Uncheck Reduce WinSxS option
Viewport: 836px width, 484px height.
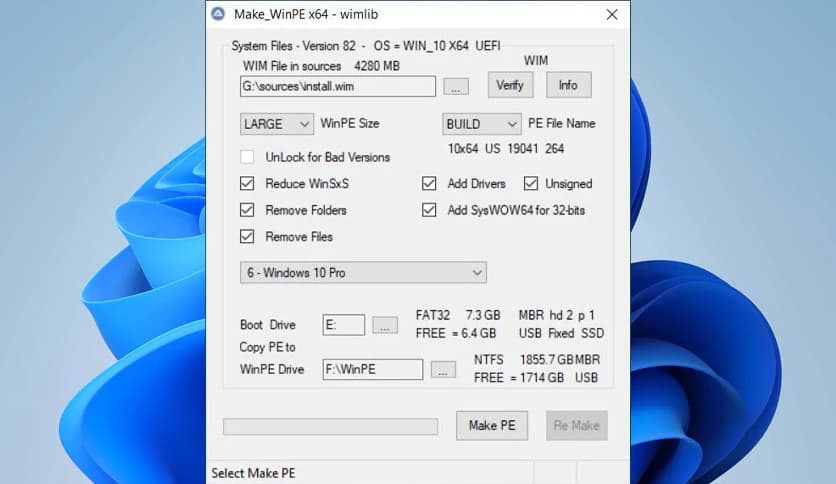coord(247,183)
